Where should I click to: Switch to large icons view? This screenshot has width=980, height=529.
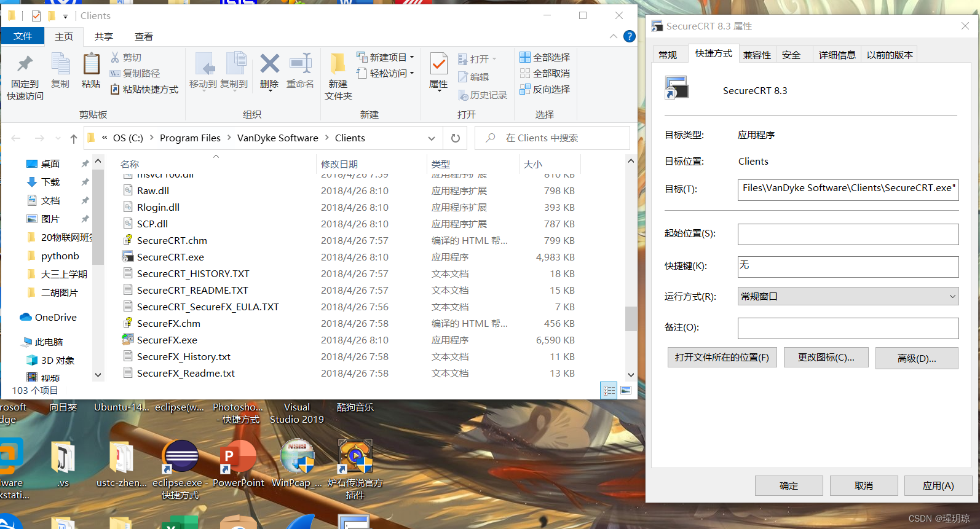[626, 390]
